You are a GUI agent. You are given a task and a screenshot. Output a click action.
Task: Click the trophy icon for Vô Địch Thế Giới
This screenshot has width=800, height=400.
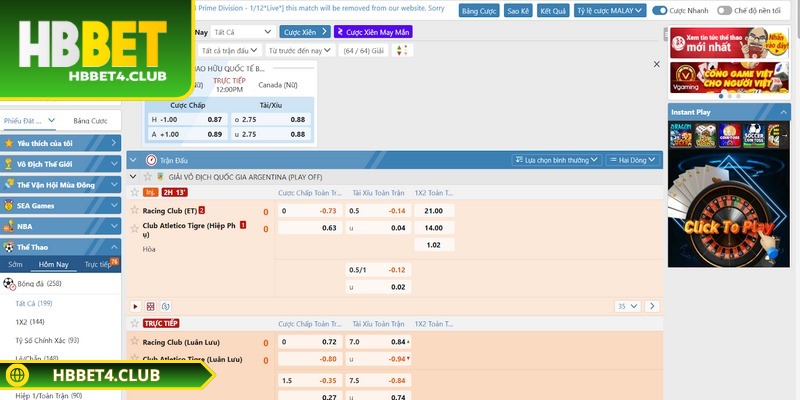coord(9,164)
